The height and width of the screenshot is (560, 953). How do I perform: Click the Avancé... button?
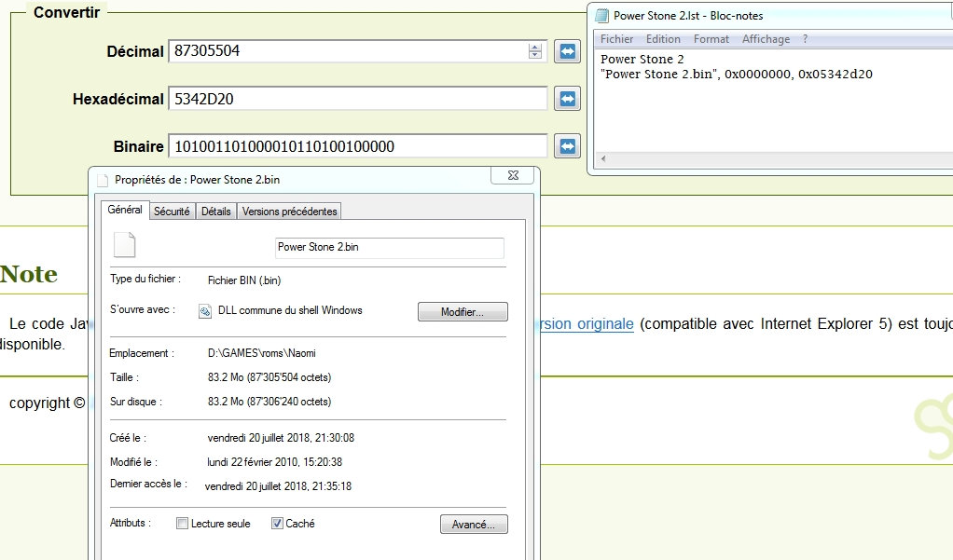474,525
